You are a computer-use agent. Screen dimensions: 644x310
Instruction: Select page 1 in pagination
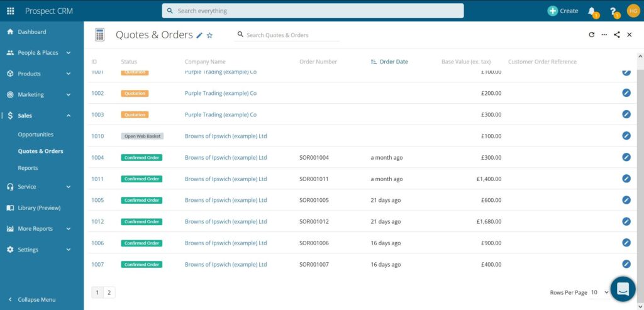point(97,292)
